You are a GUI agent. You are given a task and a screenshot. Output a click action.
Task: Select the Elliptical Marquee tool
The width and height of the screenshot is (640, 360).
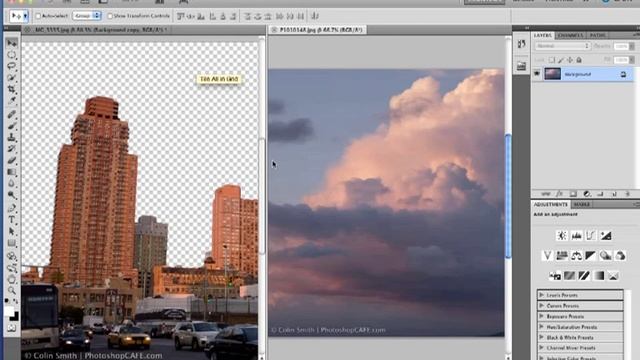click(12, 55)
